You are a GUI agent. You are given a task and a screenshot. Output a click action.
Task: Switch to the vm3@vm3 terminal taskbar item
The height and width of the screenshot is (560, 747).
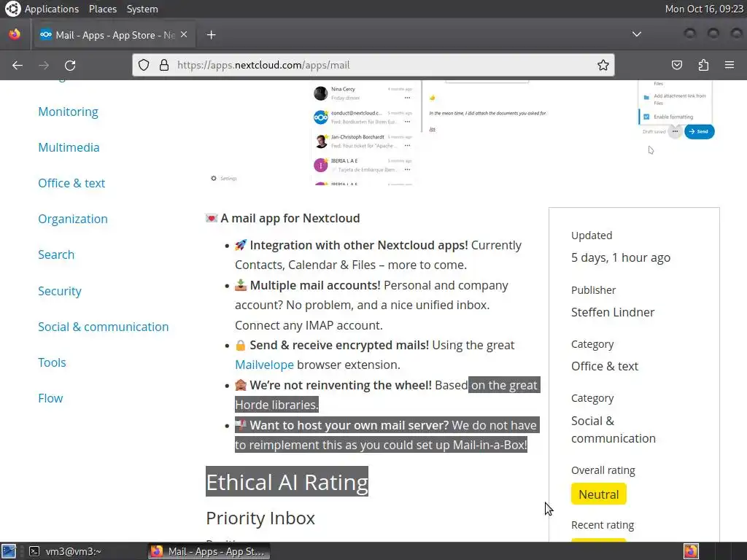(66, 551)
